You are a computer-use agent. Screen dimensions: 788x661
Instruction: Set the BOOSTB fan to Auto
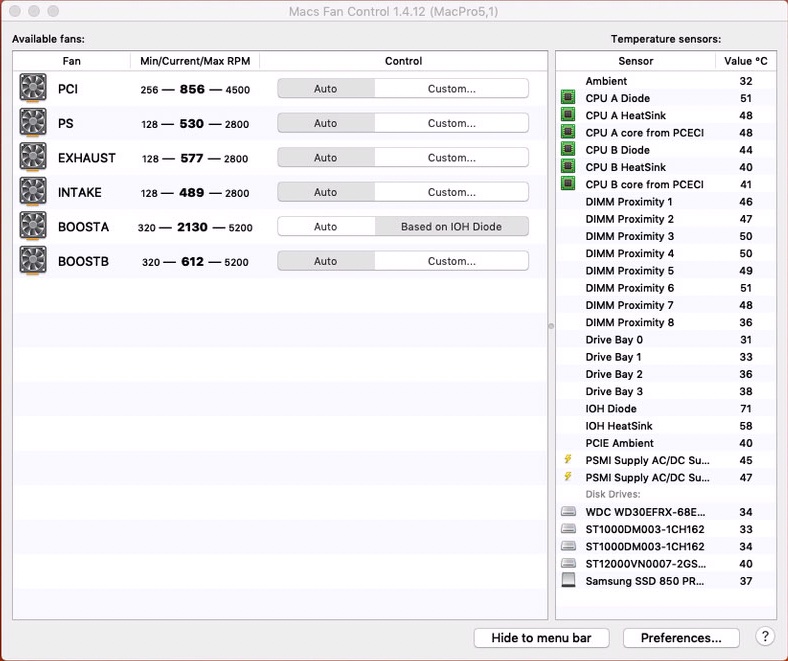326,261
